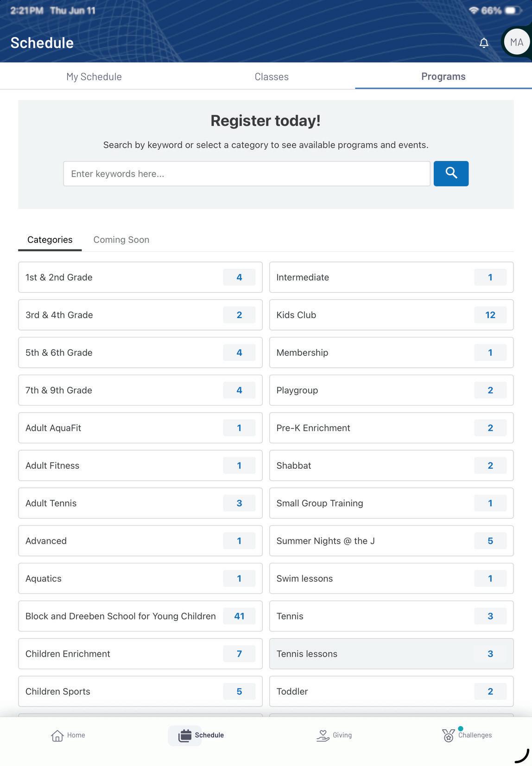Screen dimensions: 532x766
Task: Open the MA profile avatar
Action: point(517,42)
